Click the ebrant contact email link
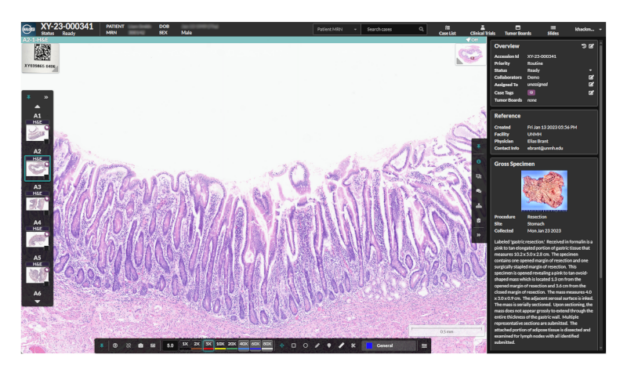 coord(545,148)
